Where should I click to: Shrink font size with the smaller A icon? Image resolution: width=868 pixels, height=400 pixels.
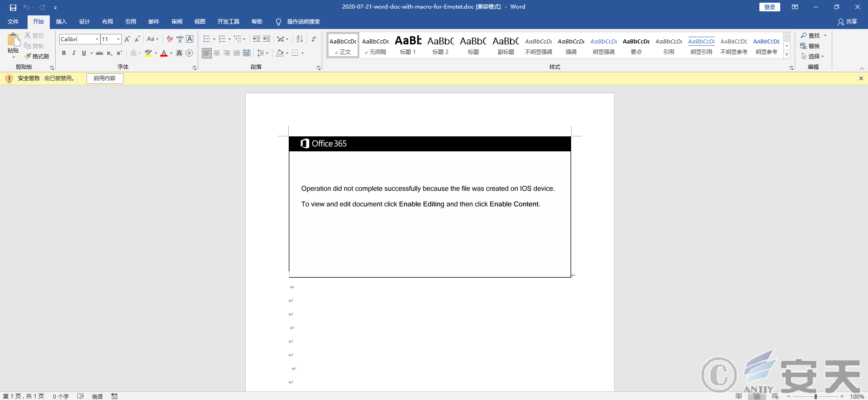pyautogui.click(x=137, y=39)
